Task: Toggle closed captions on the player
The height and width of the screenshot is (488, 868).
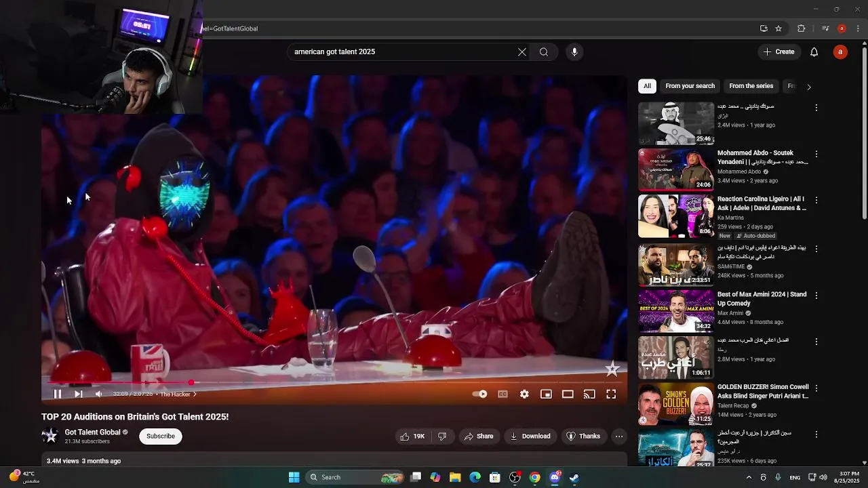Action: (502, 394)
